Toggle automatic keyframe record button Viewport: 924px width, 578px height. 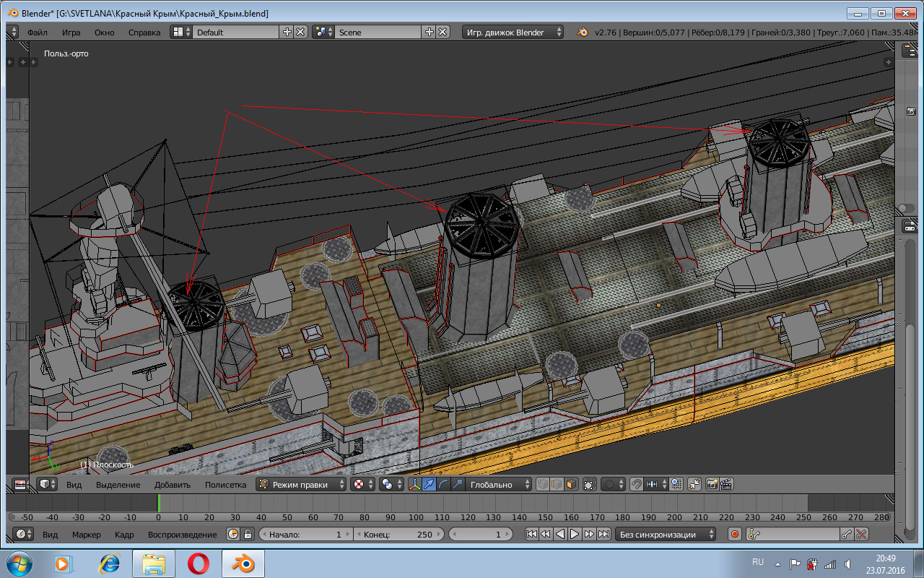[734, 535]
